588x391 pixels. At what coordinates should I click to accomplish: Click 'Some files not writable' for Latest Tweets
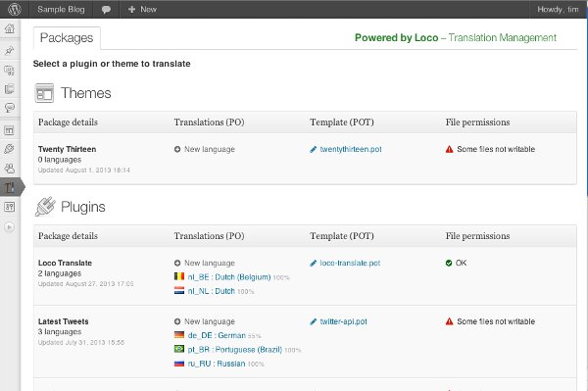pos(496,321)
